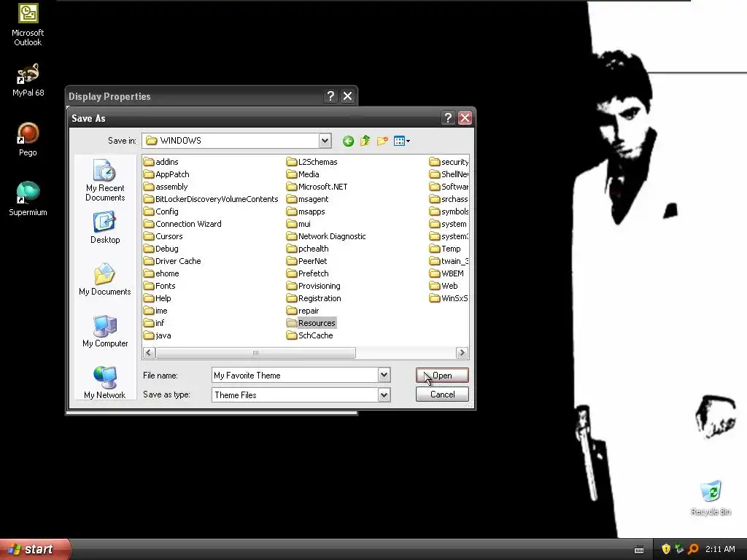Screen dimensions: 747x560
Task: Select the msagent folder
Action: click(x=308, y=199)
